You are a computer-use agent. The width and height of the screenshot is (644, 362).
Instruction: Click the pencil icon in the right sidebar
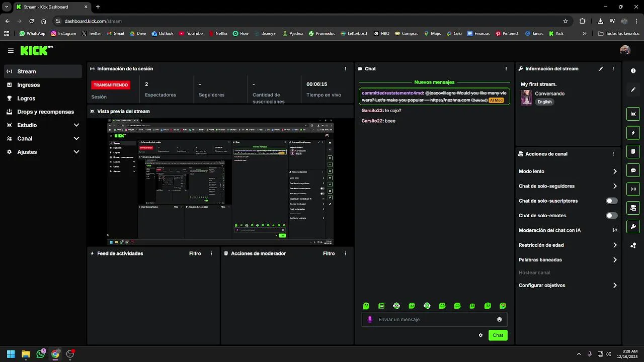click(633, 89)
